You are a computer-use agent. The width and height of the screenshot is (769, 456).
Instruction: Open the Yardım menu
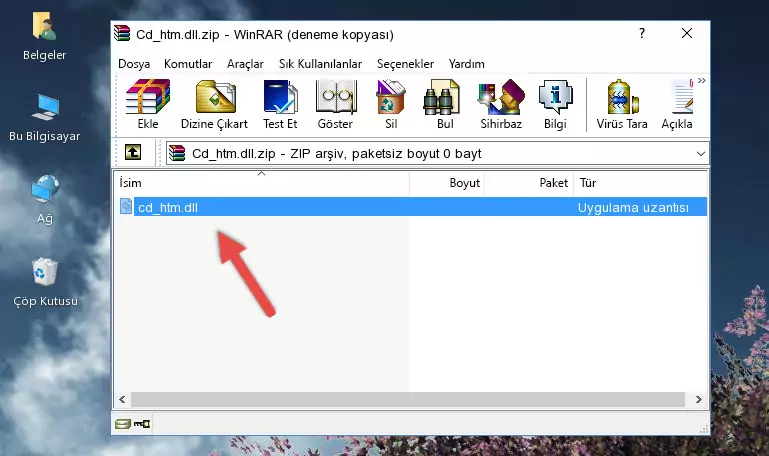click(466, 64)
